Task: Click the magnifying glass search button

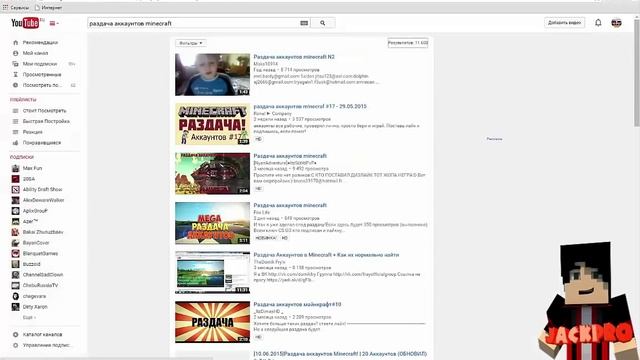Action: click(322, 23)
